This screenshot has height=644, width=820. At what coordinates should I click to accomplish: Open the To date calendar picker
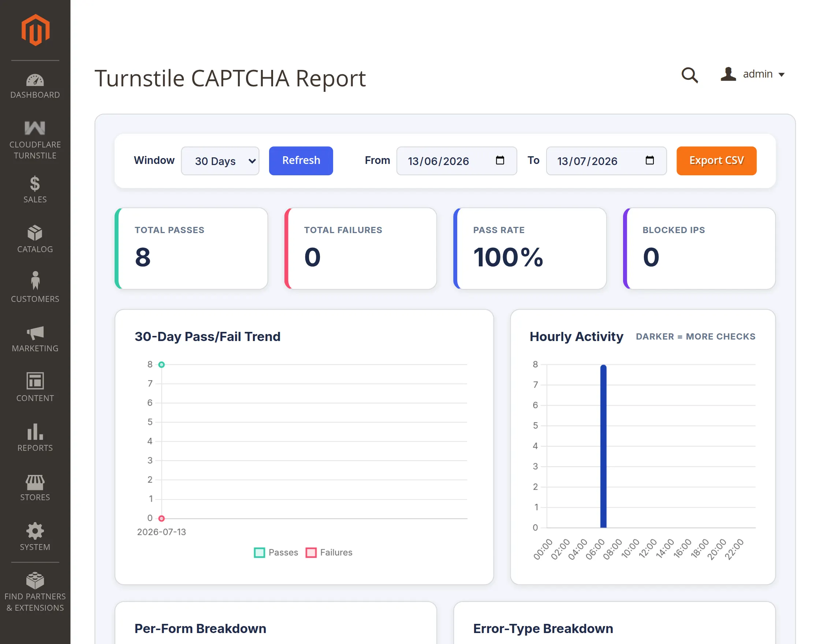point(649,160)
